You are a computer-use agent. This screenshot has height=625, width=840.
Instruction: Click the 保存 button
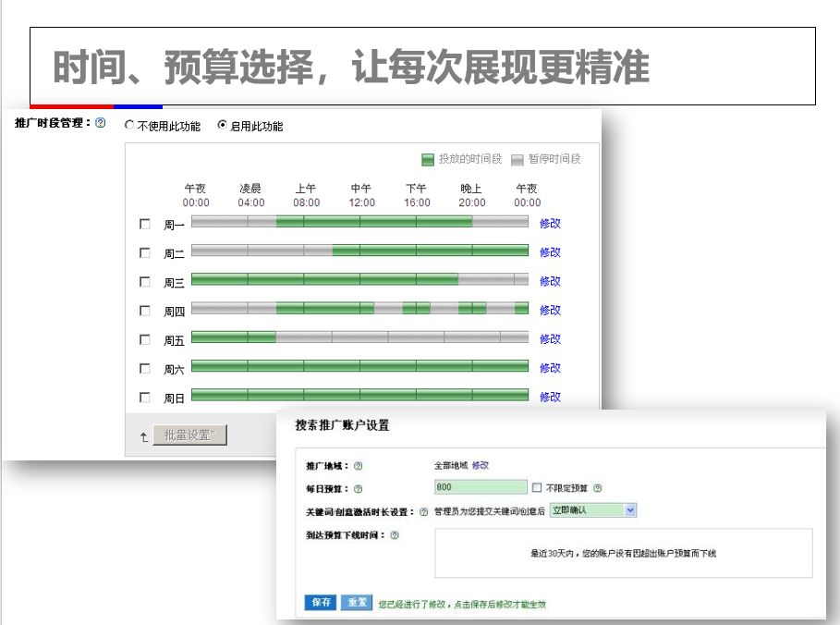[321, 603]
